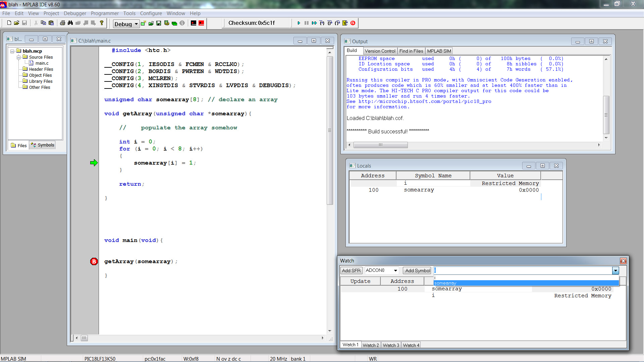Click the Step Into icon
The height and width of the screenshot is (362, 644).
[322, 23]
